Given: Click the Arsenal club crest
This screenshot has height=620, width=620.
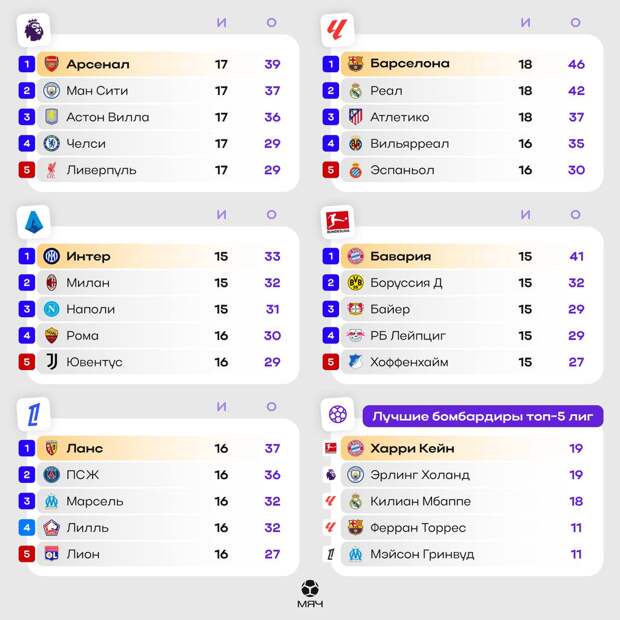Looking at the screenshot, I should [51, 64].
